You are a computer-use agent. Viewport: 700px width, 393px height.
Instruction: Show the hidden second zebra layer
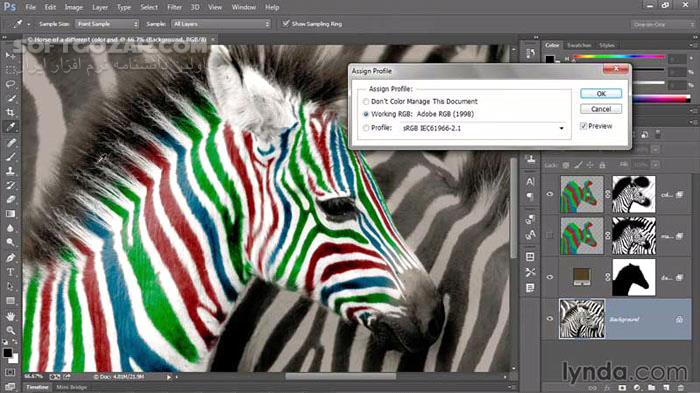(x=550, y=235)
